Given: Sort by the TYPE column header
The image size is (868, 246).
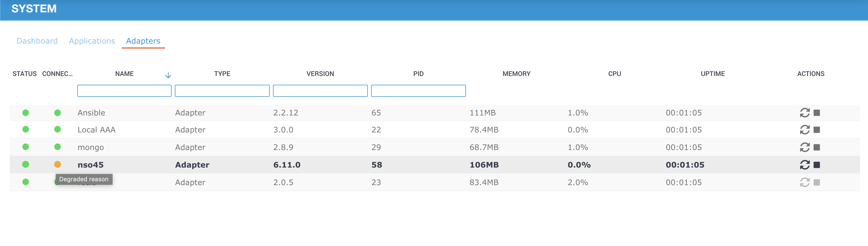Looking at the screenshot, I should [222, 74].
